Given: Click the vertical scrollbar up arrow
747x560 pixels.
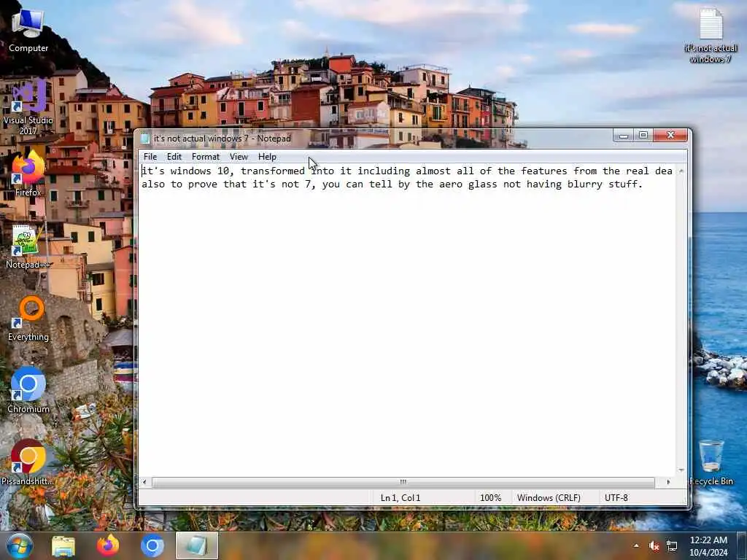Looking at the screenshot, I should 681,171.
